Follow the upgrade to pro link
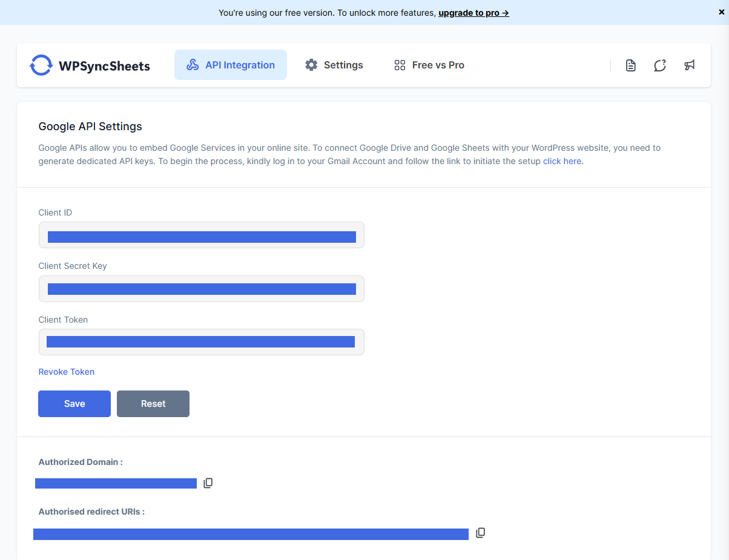The height and width of the screenshot is (560, 729). 473,13
